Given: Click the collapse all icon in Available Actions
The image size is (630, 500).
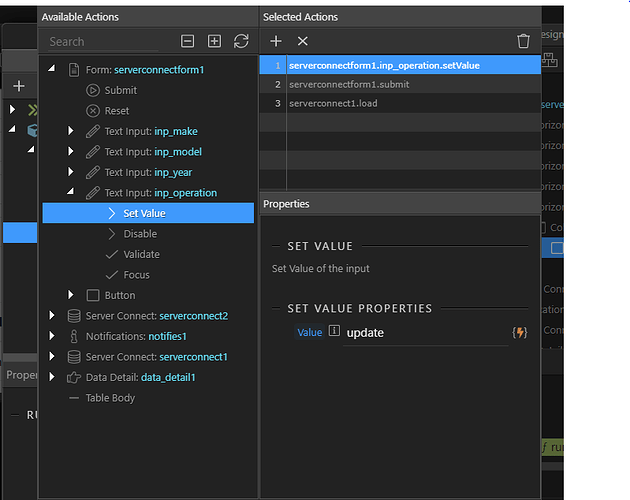Looking at the screenshot, I should point(187,41).
